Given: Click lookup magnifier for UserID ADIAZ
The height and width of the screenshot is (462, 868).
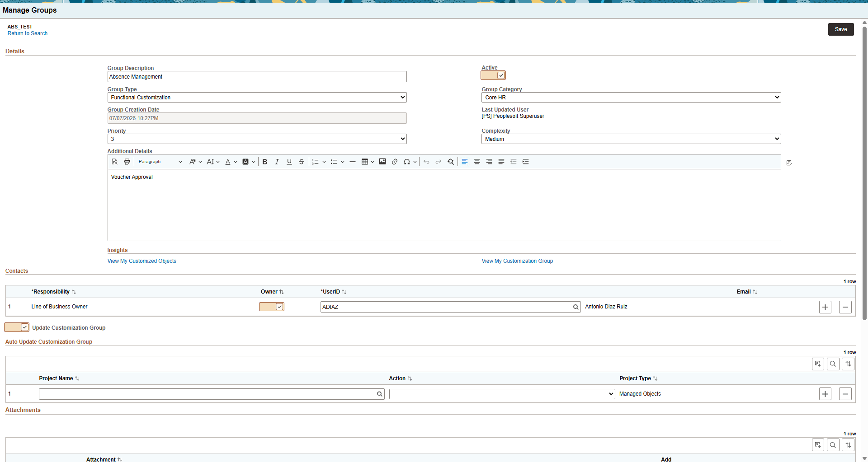Looking at the screenshot, I should coord(576,307).
